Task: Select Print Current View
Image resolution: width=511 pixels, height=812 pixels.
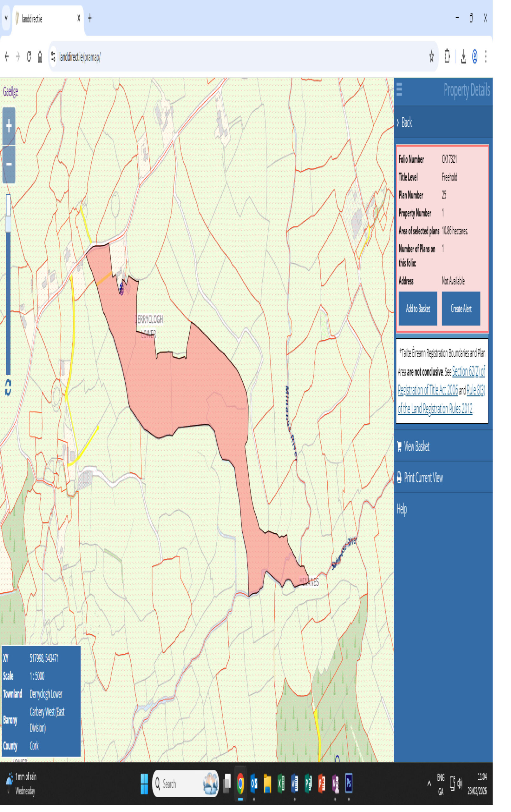Action: [x=423, y=477]
